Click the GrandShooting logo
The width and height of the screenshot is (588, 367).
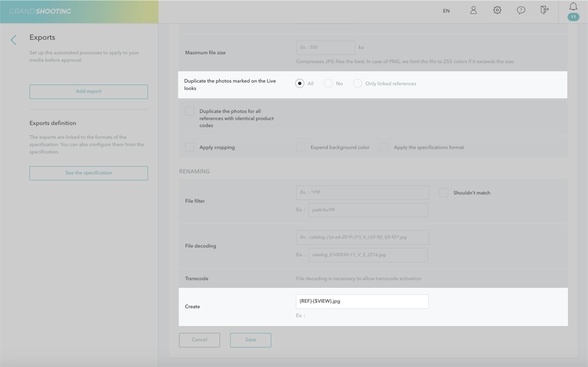coord(40,11)
